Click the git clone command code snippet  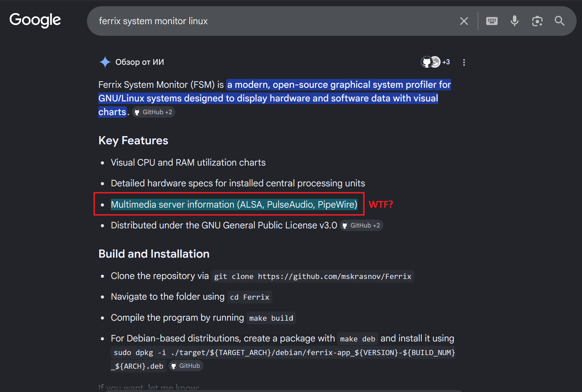tap(313, 276)
